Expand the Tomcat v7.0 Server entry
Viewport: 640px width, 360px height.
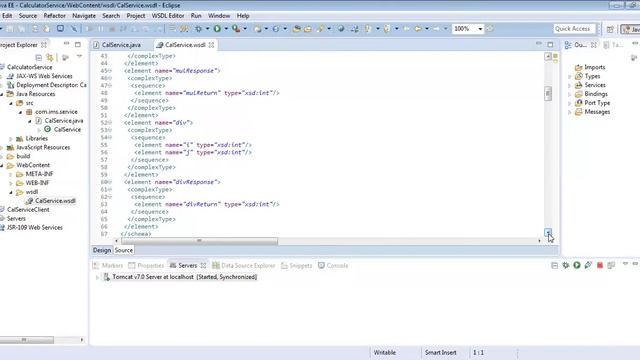(x=97, y=277)
